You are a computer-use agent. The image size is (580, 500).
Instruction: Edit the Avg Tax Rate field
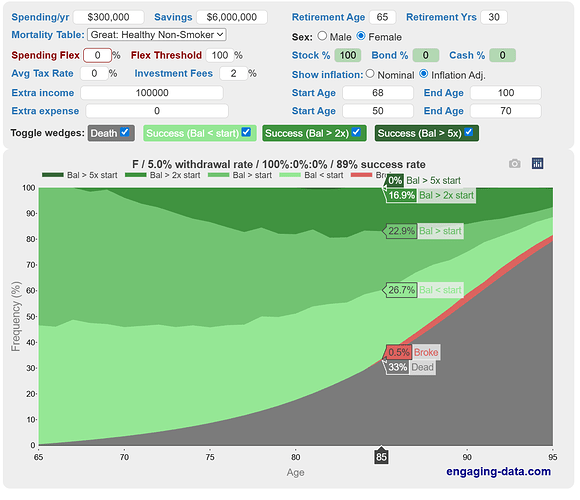click(94, 73)
